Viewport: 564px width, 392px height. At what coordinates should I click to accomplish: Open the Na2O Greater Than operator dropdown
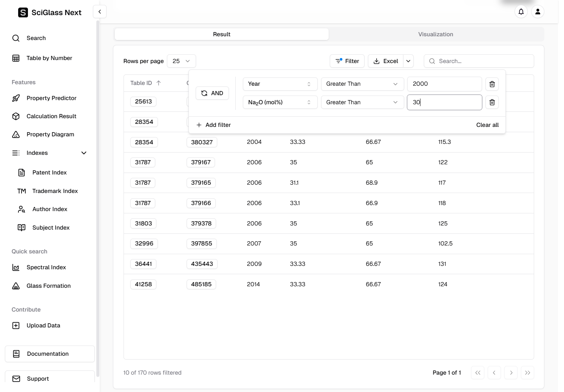tap(362, 102)
